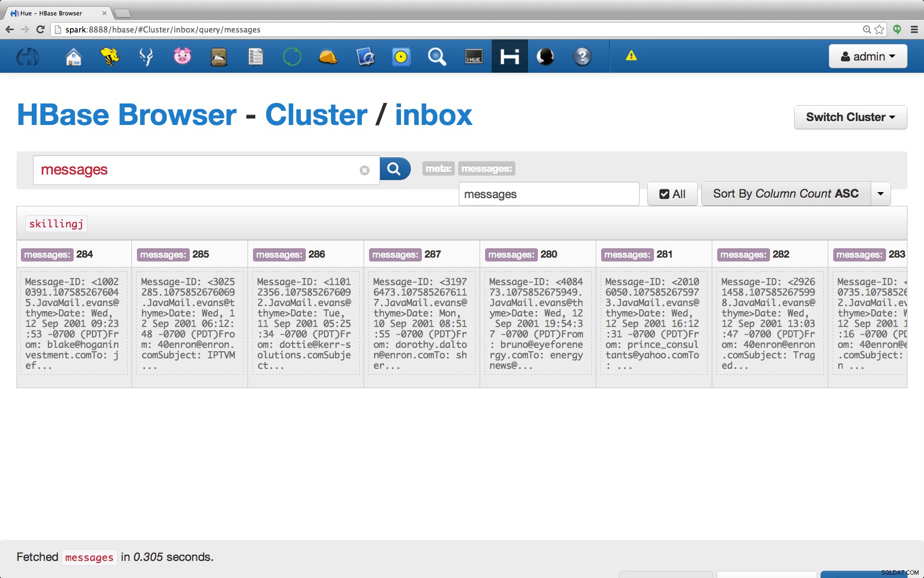Open the green circle Sqoop icon
924x578 pixels.
292,56
